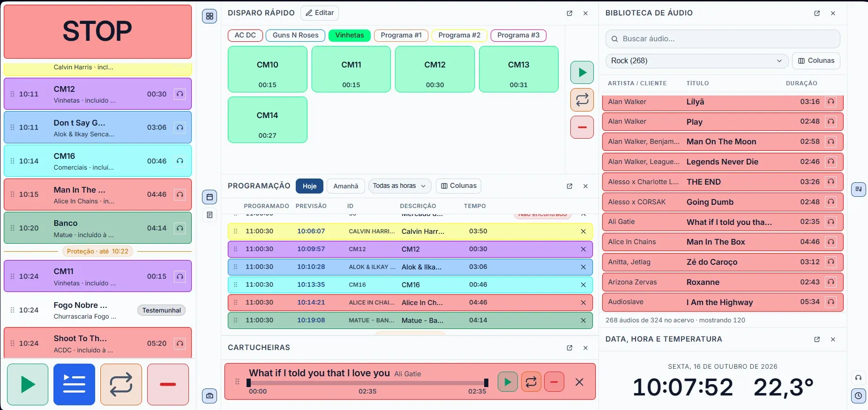Viewport: 868px width, 410px height.
Task: Open the calendar icon beside Programação
Action: click(x=210, y=197)
